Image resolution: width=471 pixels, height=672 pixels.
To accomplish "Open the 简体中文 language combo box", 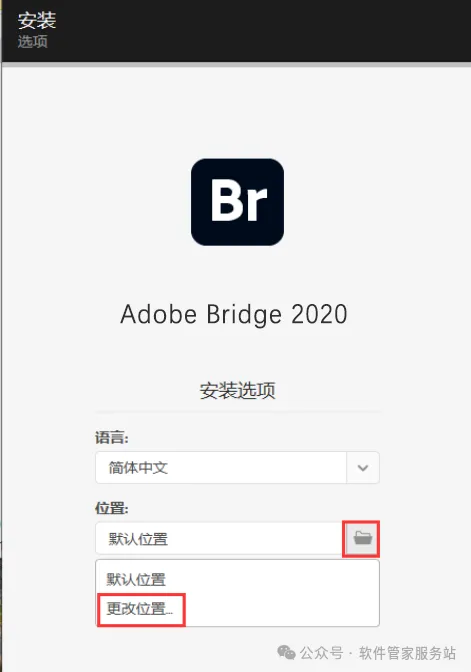I will click(237, 468).
